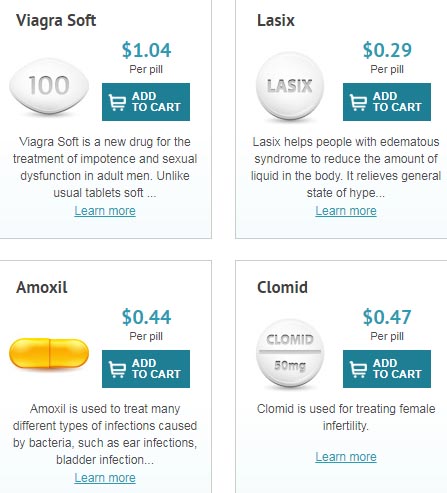The height and width of the screenshot is (493, 447).
Task: Open Learn more link under Lasix description
Action: click(346, 211)
